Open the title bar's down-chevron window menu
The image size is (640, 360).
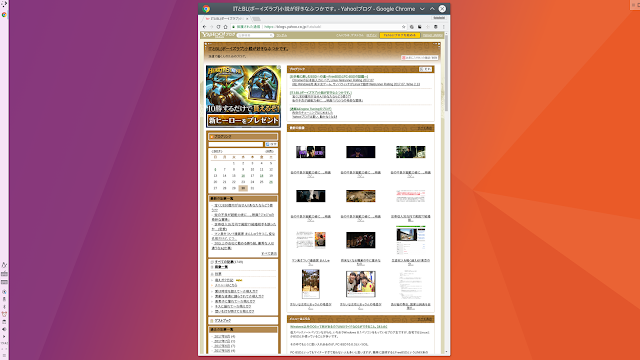pyautogui.click(x=422, y=9)
